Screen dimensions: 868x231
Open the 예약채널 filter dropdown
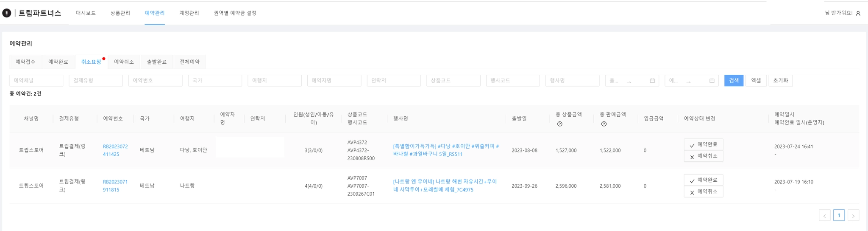point(36,81)
